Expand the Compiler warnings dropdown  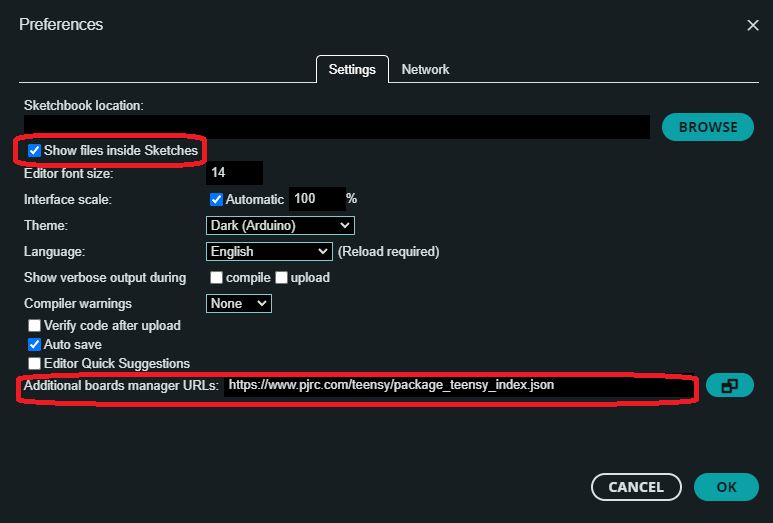[239, 303]
